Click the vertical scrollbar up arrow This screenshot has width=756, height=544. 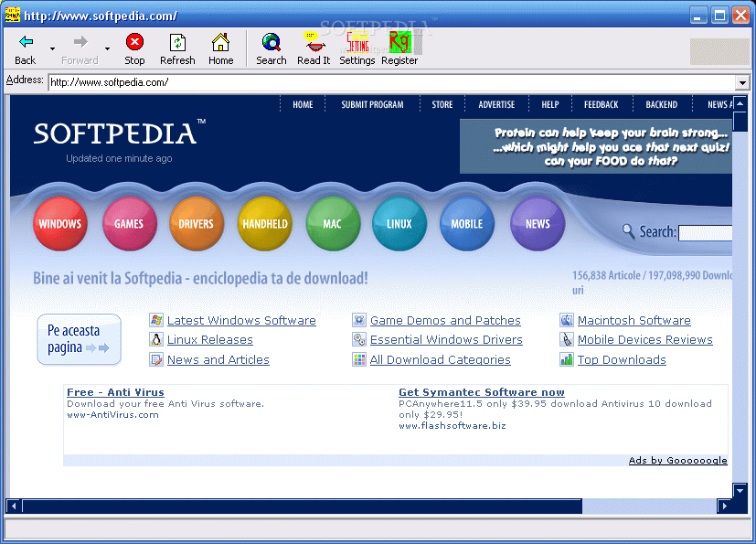pos(740,103)
